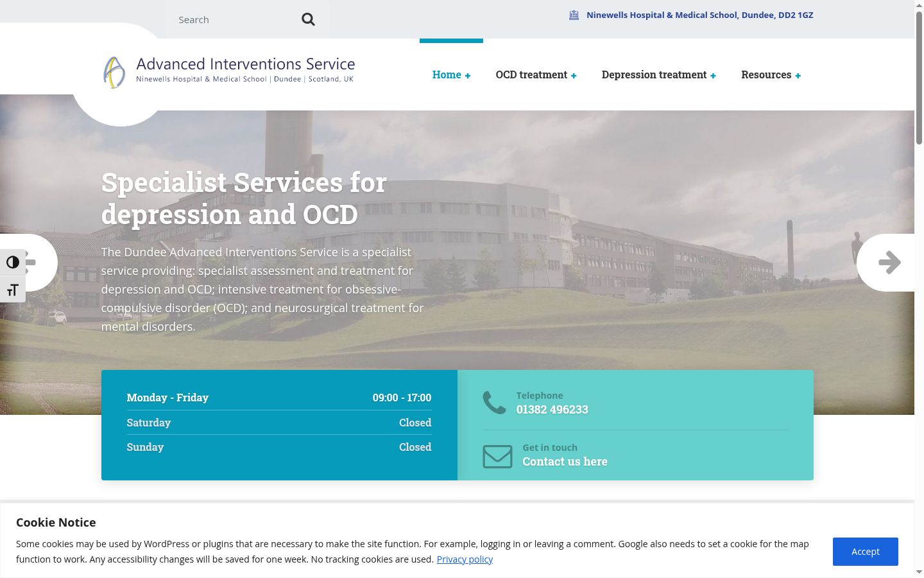The image size is (924, 578).
Task: Click the Specialist Services for depression heading
Action: pos(244,198)
